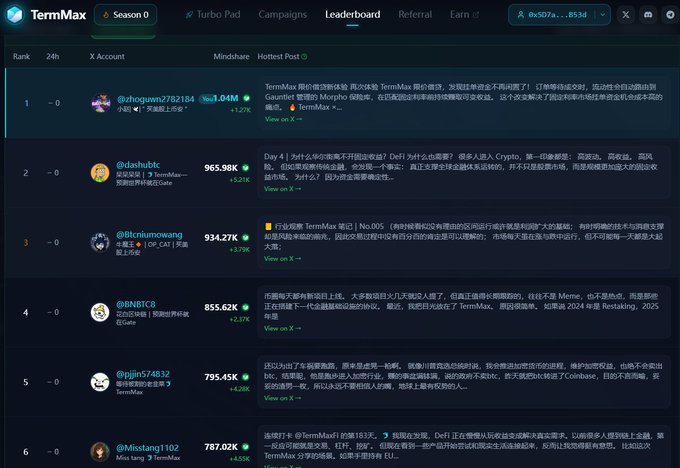Click the avatar of @Misstang1102
Image resolution: width=680 pixels, height=468 pixels.
pos(100,452)
